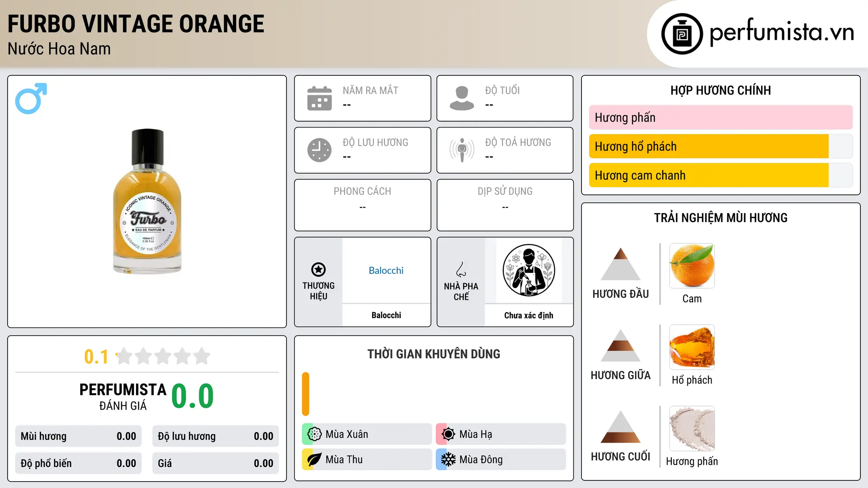The height and width of the screenshot is (488, 868).
Task: Click the orange 0.1 star score
Action: pyautogui.click(x=97, y=357)
